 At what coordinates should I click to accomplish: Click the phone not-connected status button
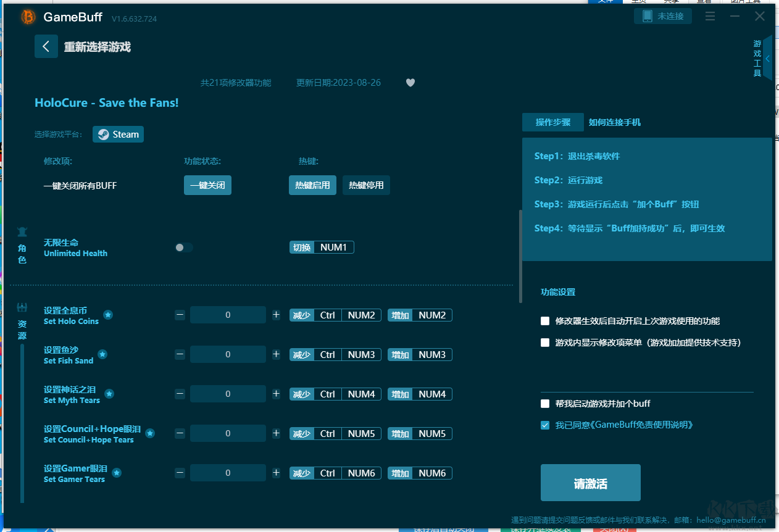663,16
